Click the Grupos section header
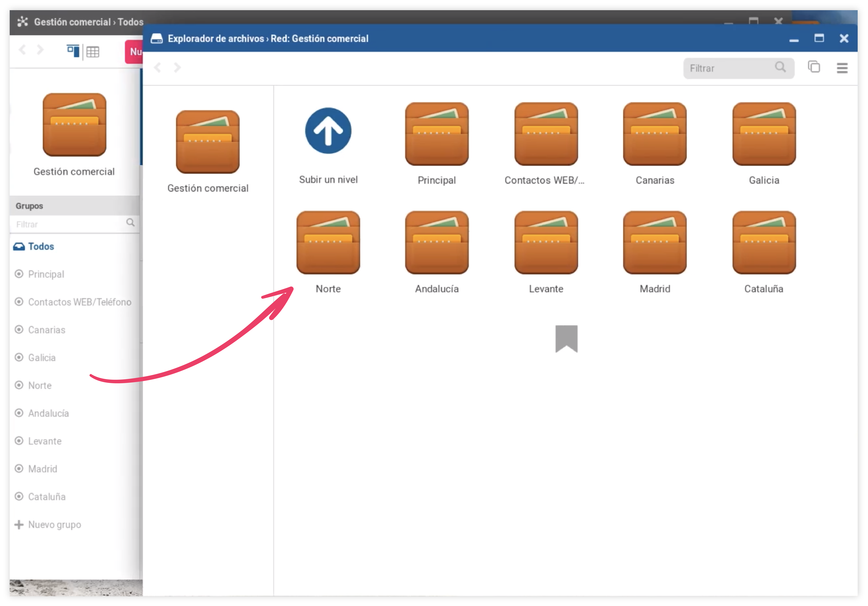The height and width of the screenshot is (606, 868). 74,206
